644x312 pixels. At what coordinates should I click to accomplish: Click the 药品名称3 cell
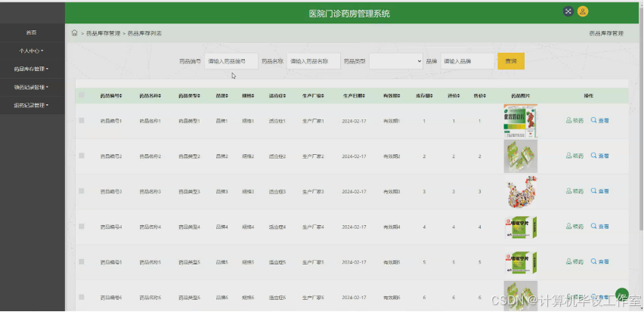point(150,191)
